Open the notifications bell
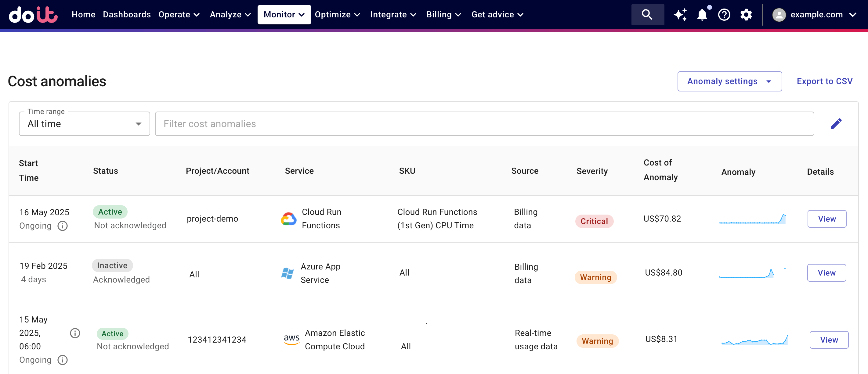 (702, 14)
